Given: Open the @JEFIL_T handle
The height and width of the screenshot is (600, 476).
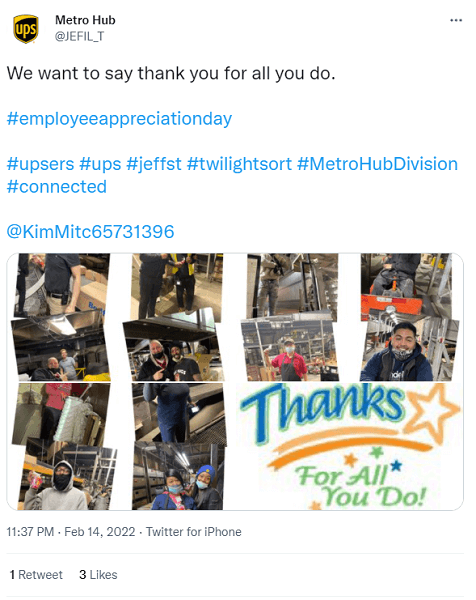Looking at the screenshot, I should [x=80, y=36].
